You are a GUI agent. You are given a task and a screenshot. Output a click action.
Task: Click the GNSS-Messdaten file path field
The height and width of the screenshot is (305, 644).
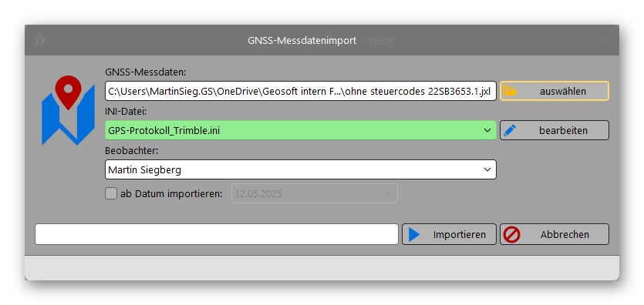pos(301,91)
